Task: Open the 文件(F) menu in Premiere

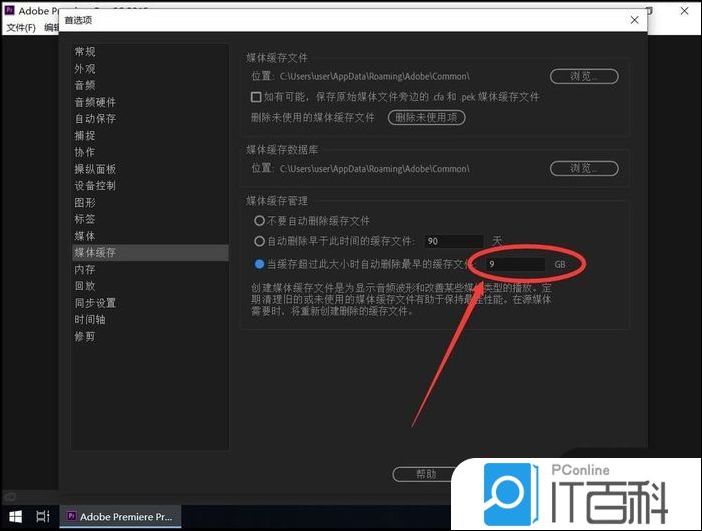Action: [21, 28]
